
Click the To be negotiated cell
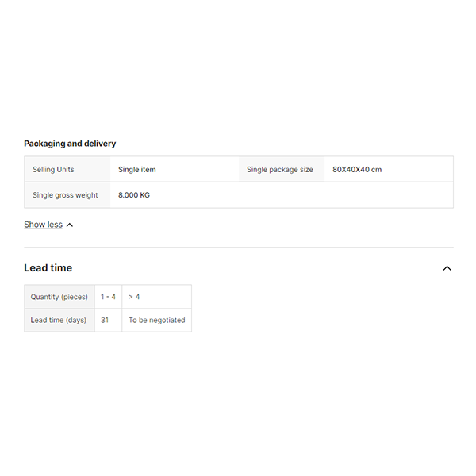(156, 321)
